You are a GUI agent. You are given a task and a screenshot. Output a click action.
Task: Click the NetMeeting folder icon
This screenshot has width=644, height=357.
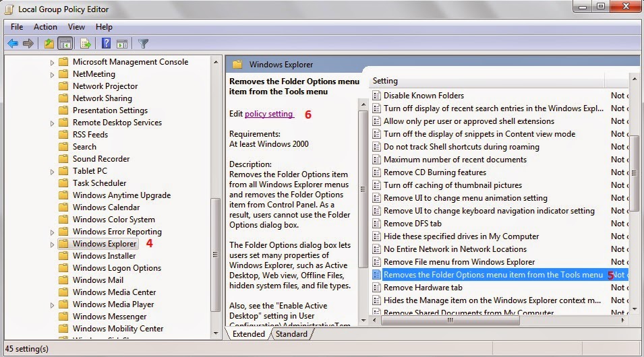coord(63,74)
